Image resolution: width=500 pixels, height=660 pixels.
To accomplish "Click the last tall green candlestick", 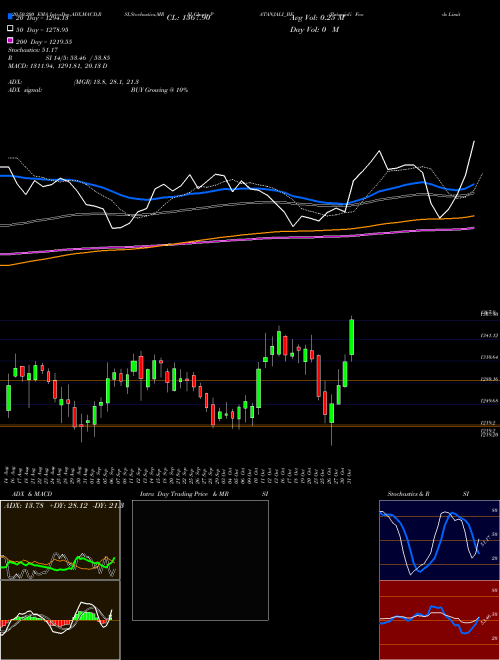I will (x=351, y=337).
